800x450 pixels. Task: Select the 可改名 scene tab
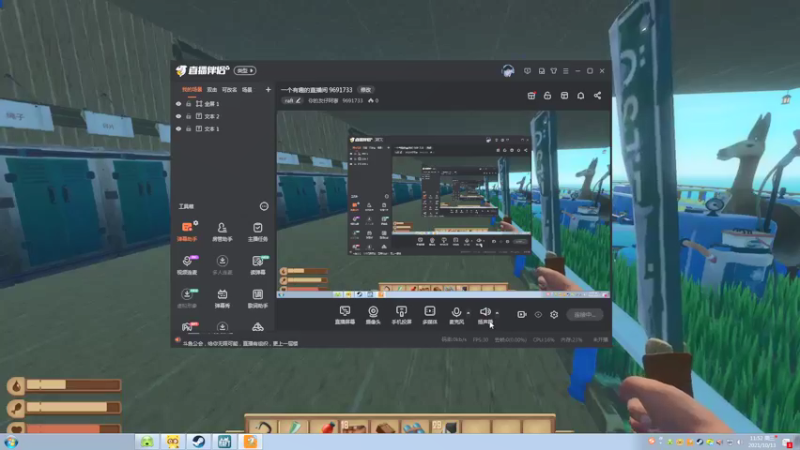pyautogui.click(x=229, y=90)
